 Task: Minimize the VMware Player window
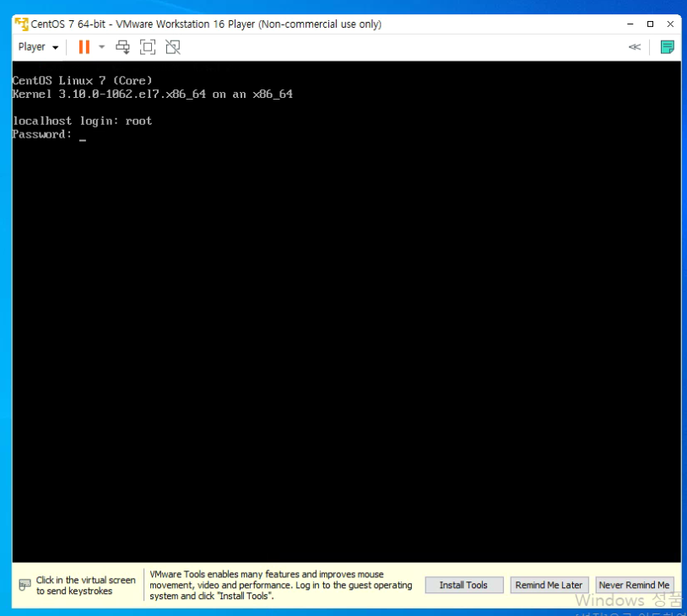[x=630, y=24]
